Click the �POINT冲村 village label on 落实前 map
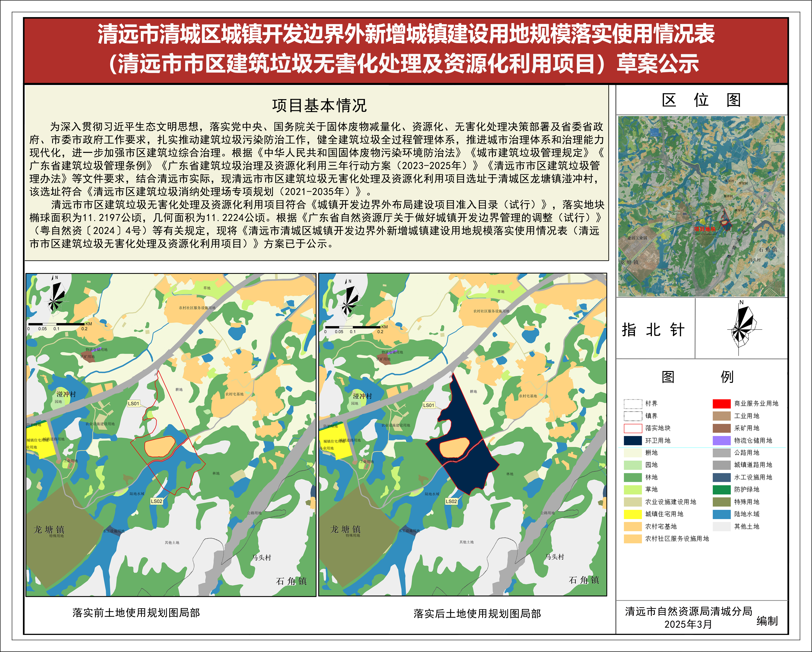 point(66,394)
